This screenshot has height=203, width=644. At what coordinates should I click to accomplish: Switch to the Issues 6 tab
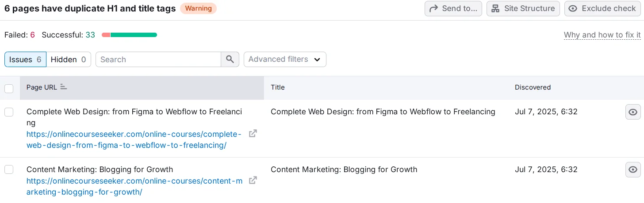tap(25, 60)
